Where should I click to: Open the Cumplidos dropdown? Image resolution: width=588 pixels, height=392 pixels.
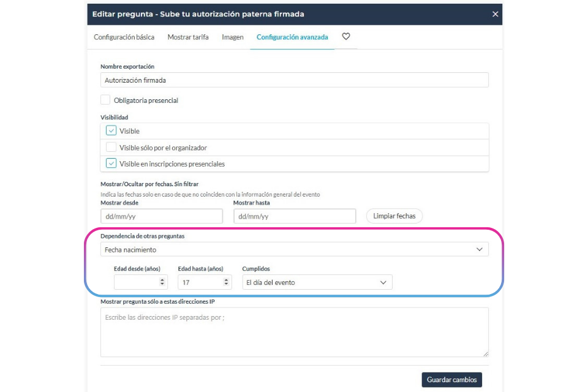pyautogui.click(x=317, y=282)
